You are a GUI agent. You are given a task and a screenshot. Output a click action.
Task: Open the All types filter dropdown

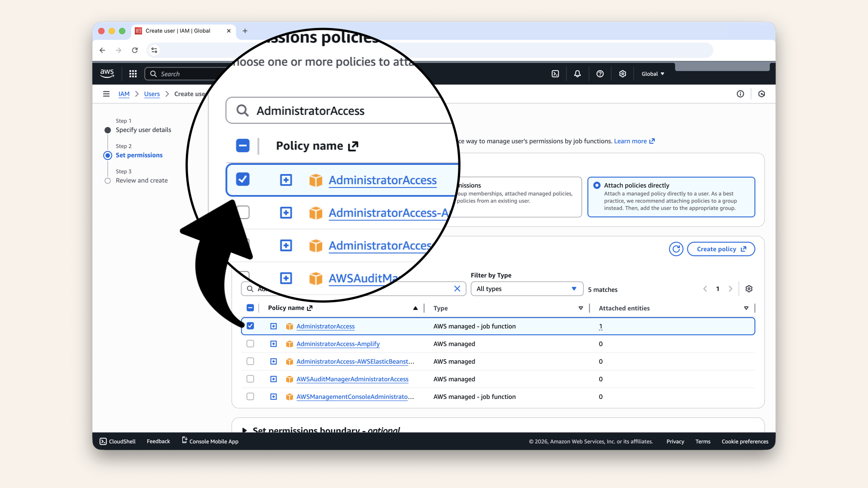(x=527, y=289)
